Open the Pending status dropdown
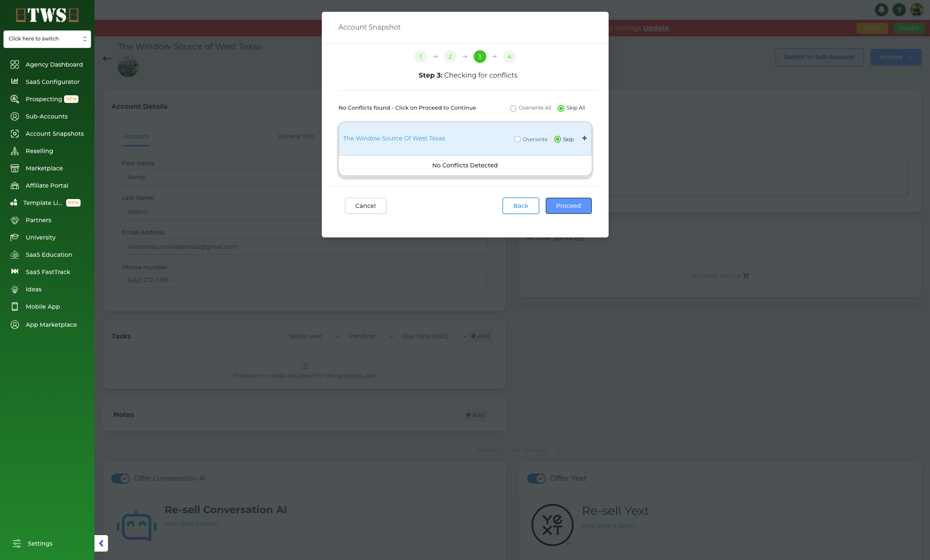This screenshot has height=560, width=930. pos(372,336)
